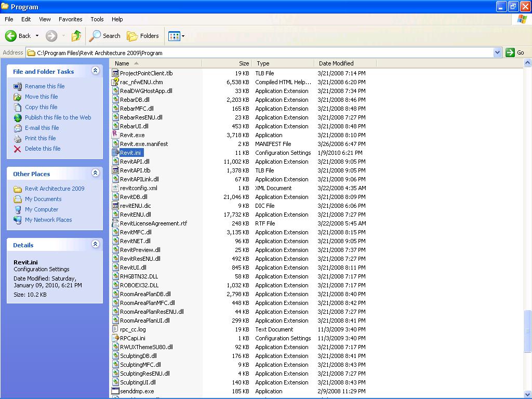Collapse the File and Folder Tasks panel
The width and height of the screenshot is (532, 399).
pyautogui.click(x=95, y=71)
